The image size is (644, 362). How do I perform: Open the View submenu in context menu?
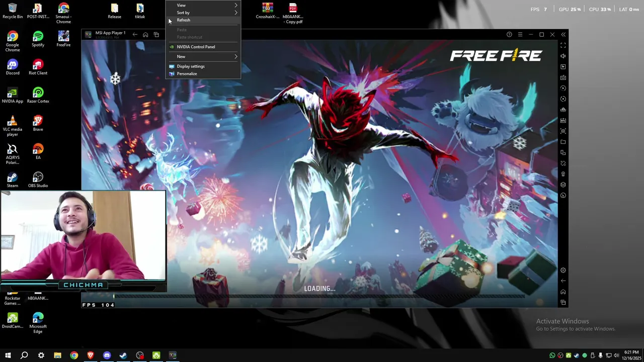tap(203, 5)
